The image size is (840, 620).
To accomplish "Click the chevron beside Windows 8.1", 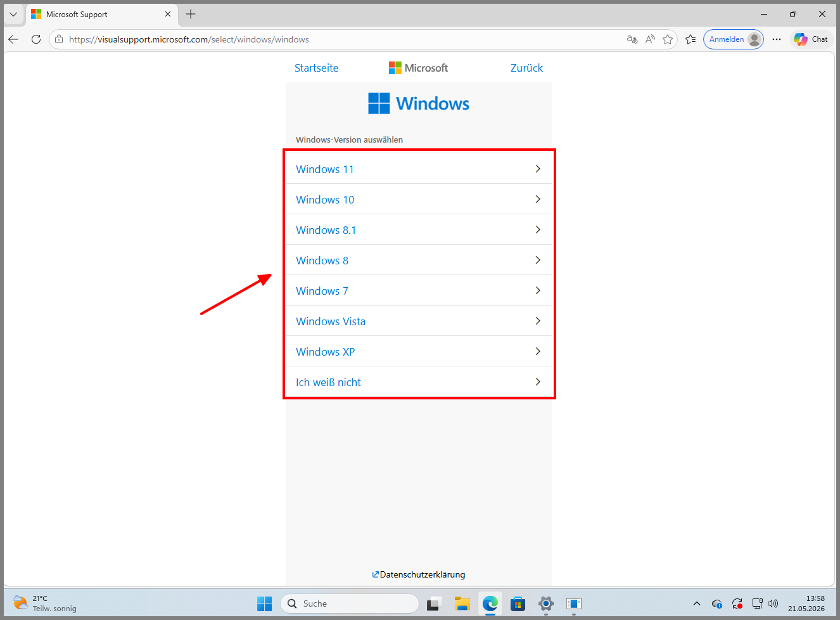I will coord(538,229).
